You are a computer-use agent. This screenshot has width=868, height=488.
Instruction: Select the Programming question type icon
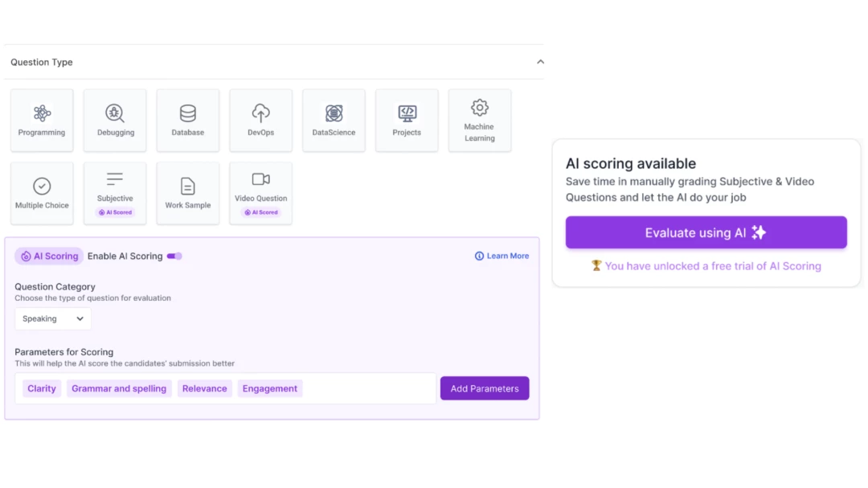coord(42,113)
